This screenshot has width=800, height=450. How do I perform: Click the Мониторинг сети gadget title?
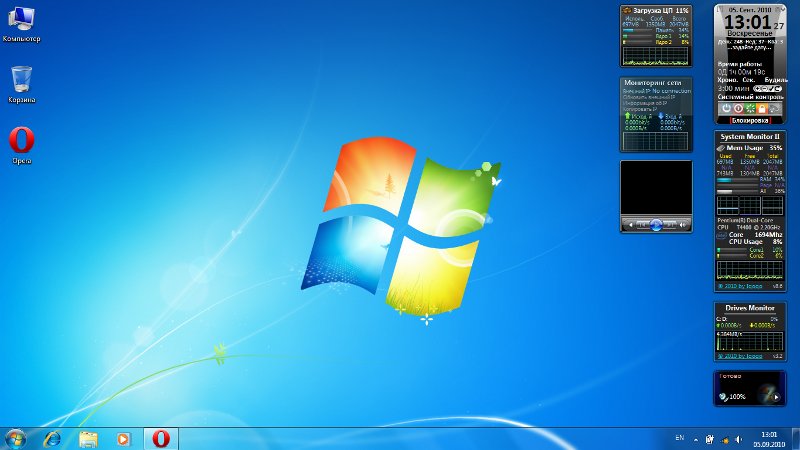click(653, 83)
